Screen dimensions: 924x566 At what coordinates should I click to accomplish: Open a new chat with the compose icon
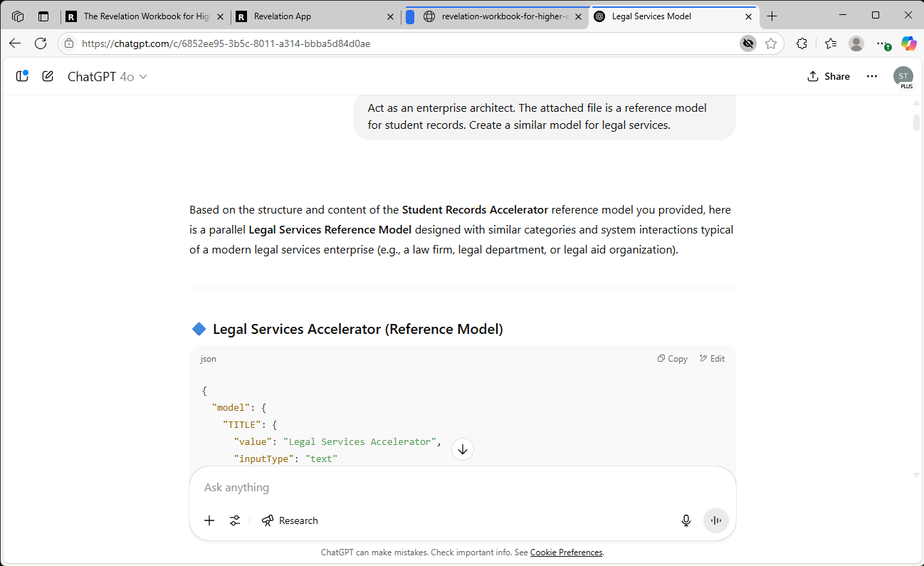point(47,76)
